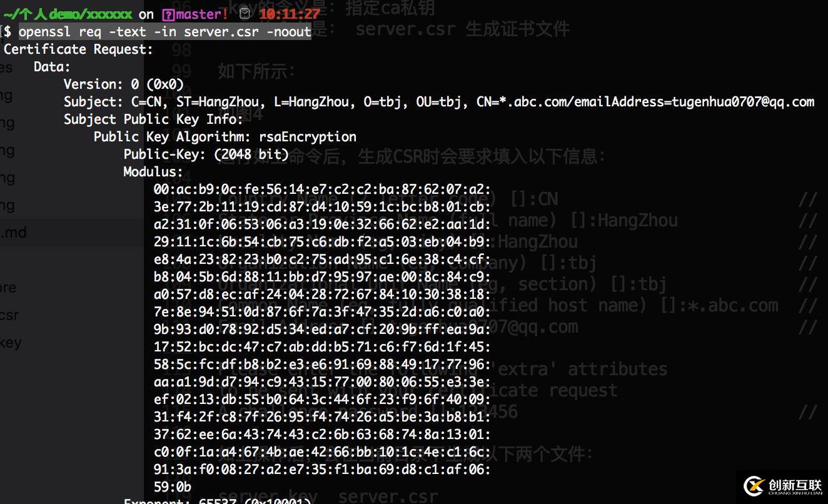Click the CX logo watermark icon
Viewport: 828px width, 504px height.
click(x=753, y=486)
